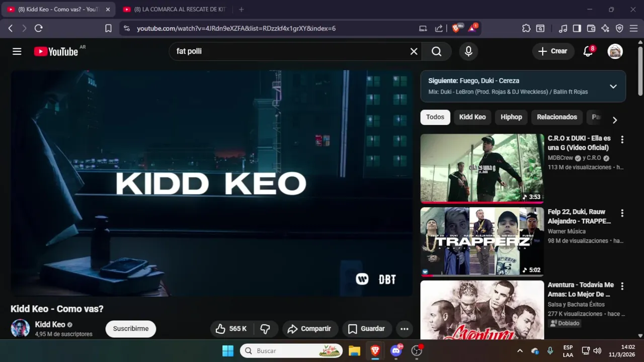The height and width of the screenshot is (362, 644).
Task: Open Brave Wallet icon
Action: (x=591, y=28)
